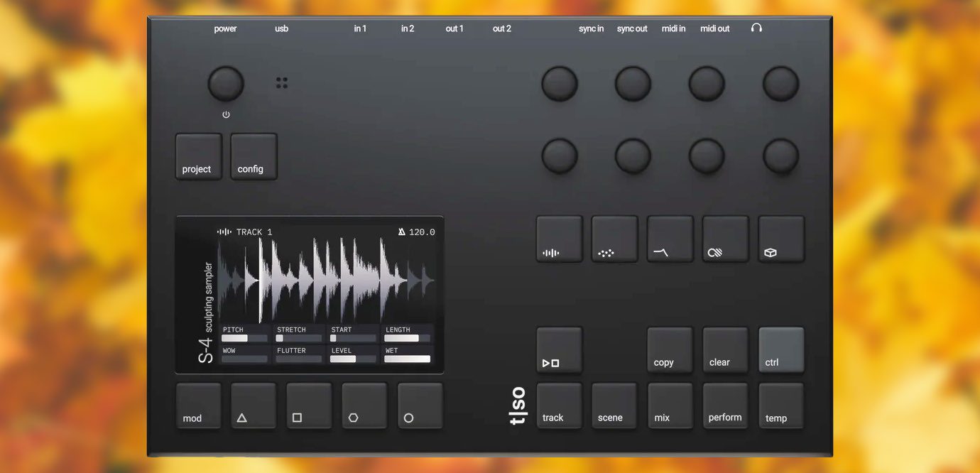Select the Granular dots-icon device button
980x473 pixels.
coord(615,239)
